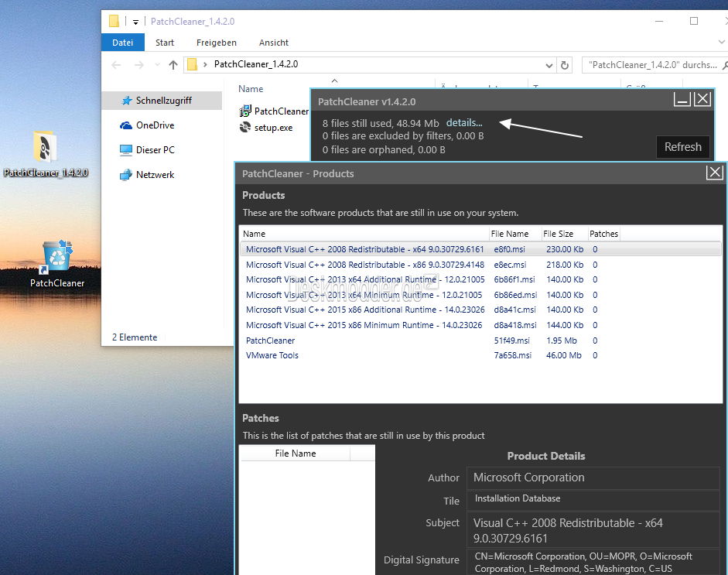The height and width of the screenshot is (575, 728).
Task: Select Visual C++ 2013 x64 Additional Runtime row
Action: point(480,279)
